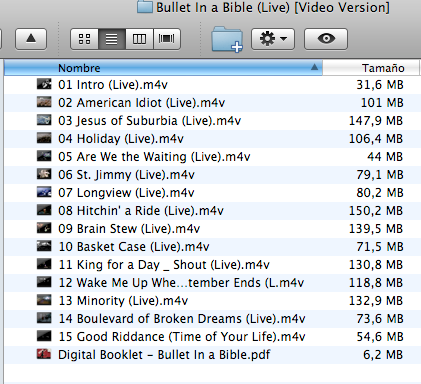Click thumbnail icon of 09 Brain Stew
The image size is (421, 384).
pos(44,228)
